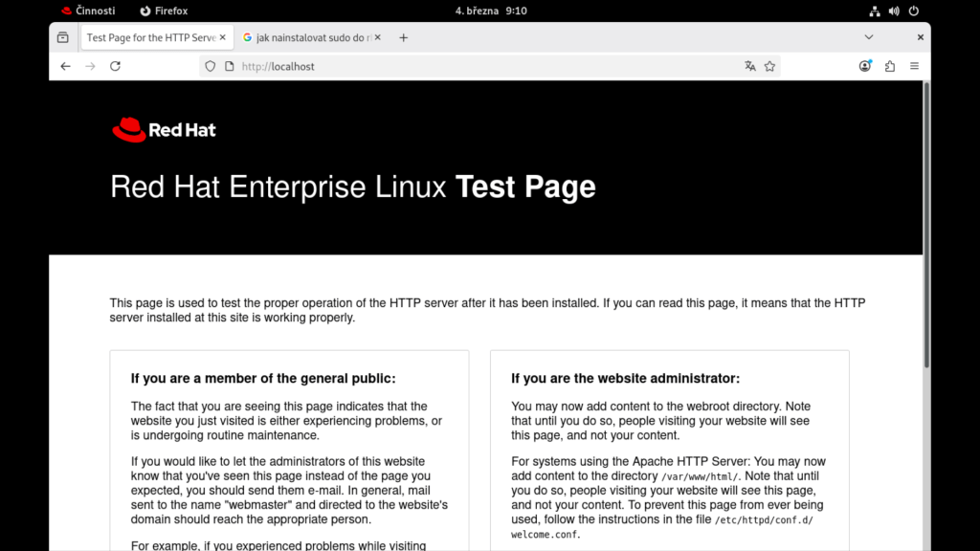Select the 'Test Page for the HTTP Server' tab
The image size is (980, 551).
(x=149, y=37)
